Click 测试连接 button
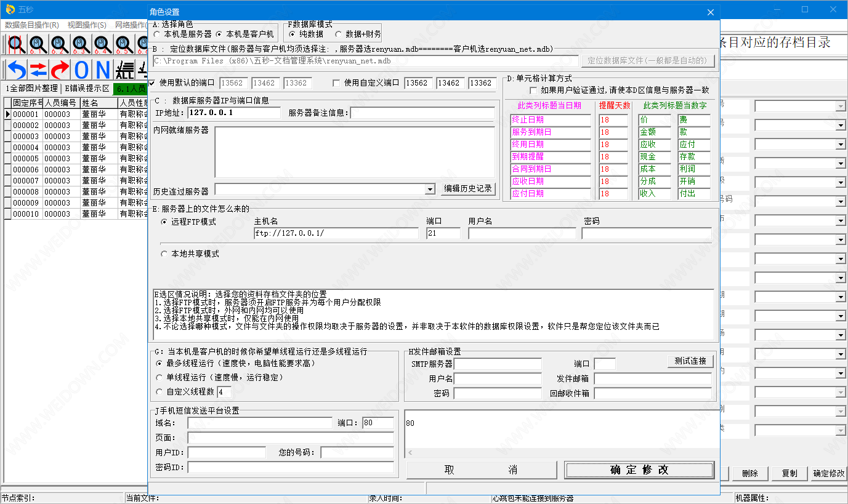 [x=690, y=361]
